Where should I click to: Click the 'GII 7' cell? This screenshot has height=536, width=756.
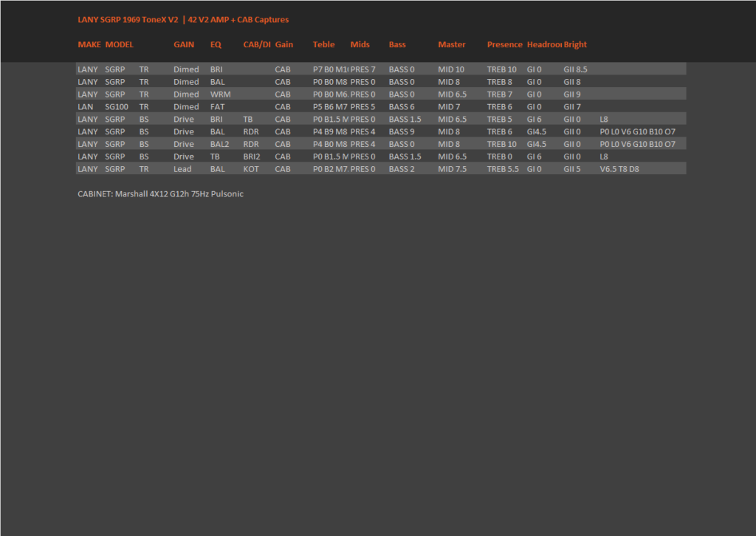tap(572, 107)
